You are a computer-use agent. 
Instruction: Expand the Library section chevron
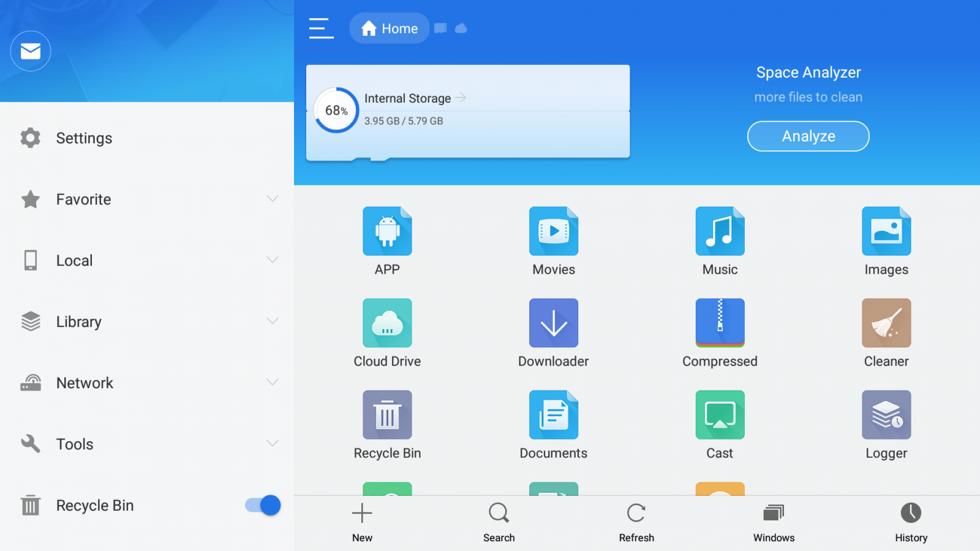[x=273, y=321]
